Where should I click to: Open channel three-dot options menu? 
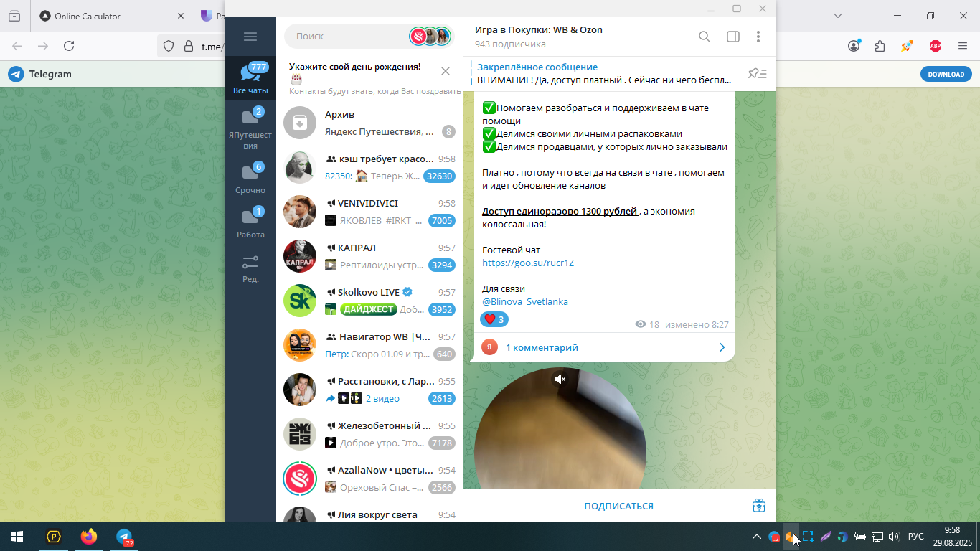[758, 37]
